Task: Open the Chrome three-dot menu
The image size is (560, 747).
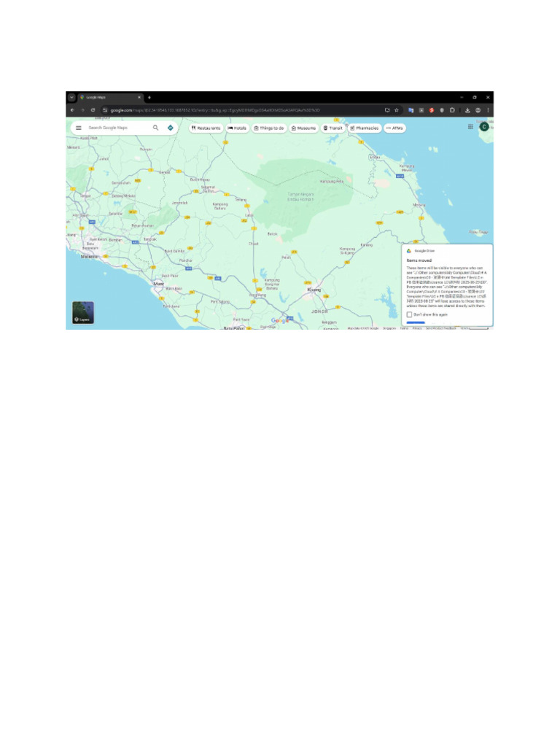Action: 488,110
